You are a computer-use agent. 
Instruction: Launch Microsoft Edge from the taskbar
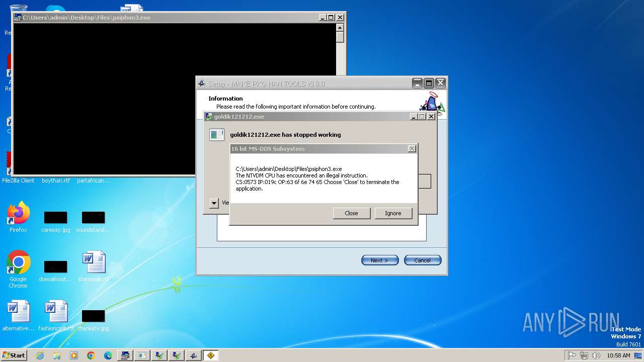(x=108, y=355)
